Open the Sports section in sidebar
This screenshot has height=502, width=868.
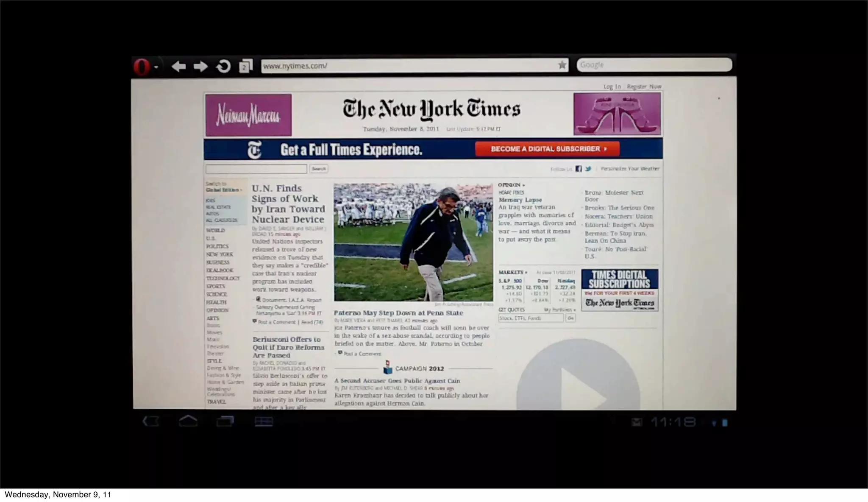216,287
